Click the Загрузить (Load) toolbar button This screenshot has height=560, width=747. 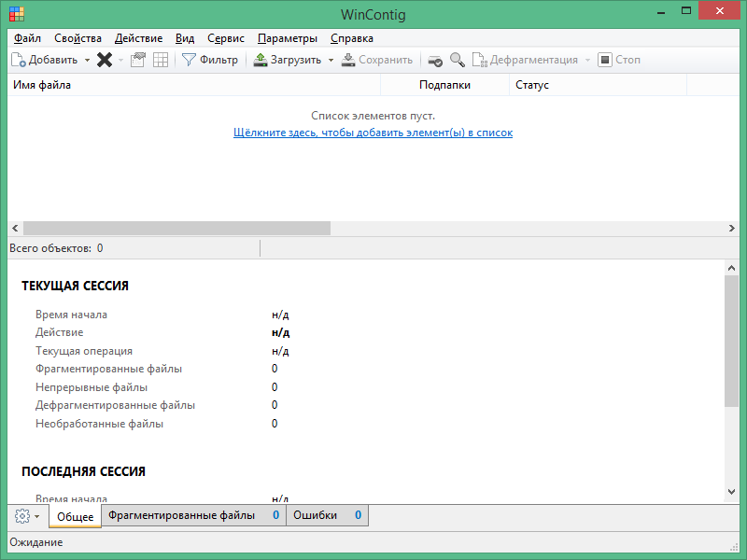(288, 60)
